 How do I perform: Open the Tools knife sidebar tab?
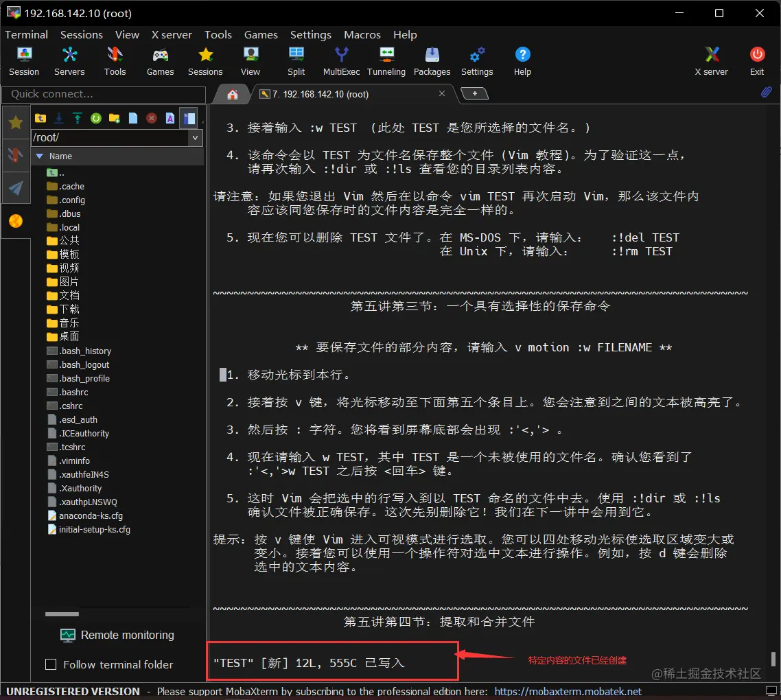16,155
